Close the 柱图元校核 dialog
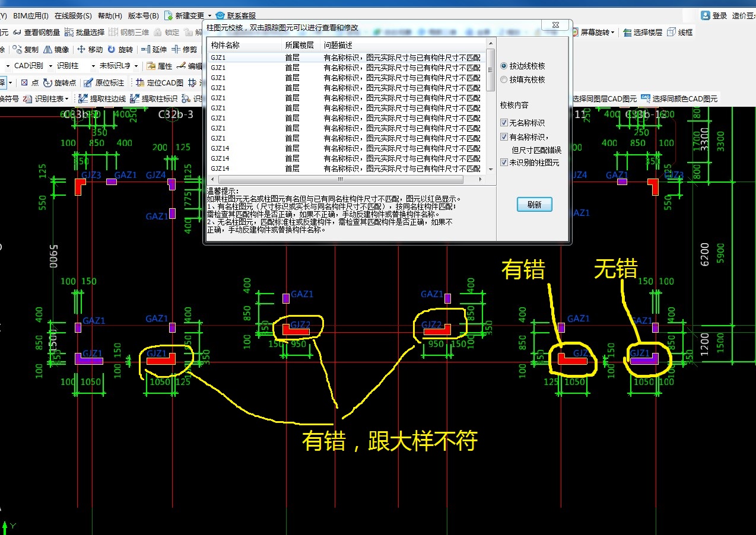The image size is (756, 535). (x=555, y=25)
